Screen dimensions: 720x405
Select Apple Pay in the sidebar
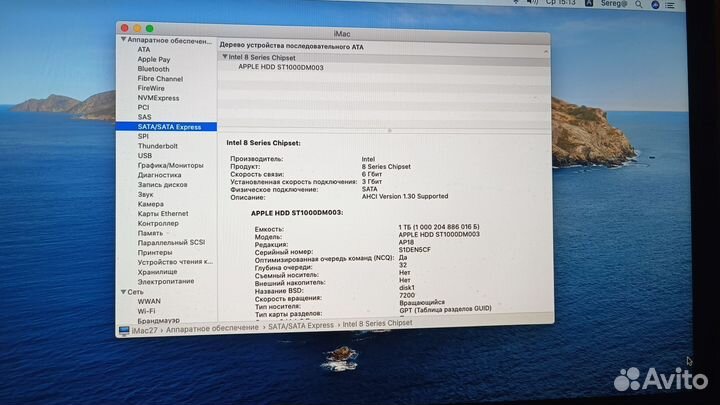154,59
